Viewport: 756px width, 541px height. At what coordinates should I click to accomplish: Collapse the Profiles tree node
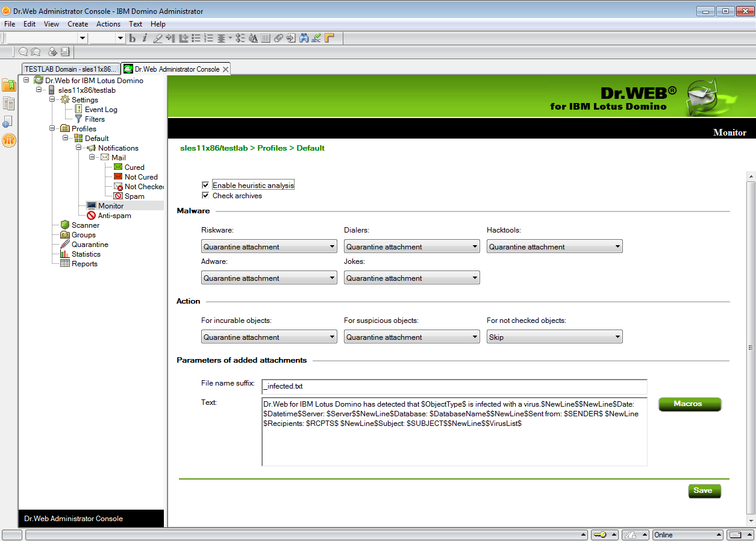pyautogui.click(x=52, y=128)
